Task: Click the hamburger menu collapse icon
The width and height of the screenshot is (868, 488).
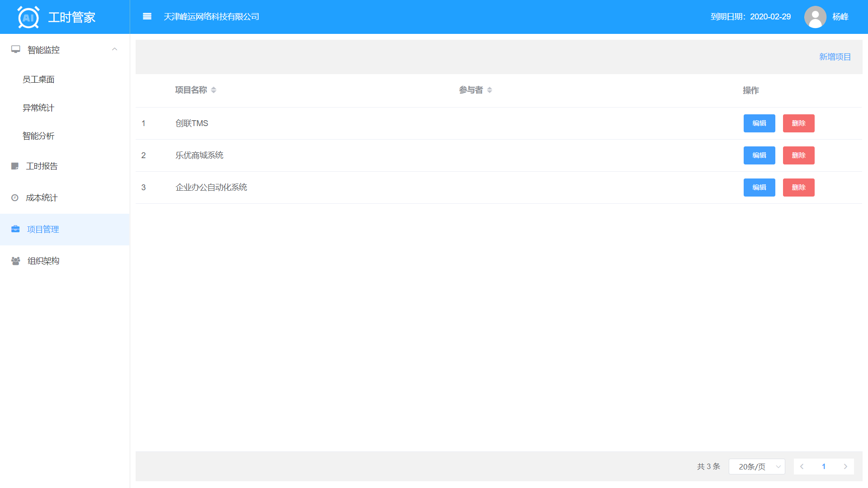Action: [x=147, y=17]
